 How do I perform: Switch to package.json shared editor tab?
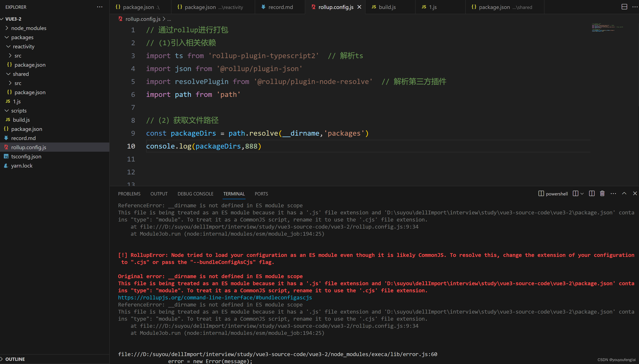coord(505,7)
